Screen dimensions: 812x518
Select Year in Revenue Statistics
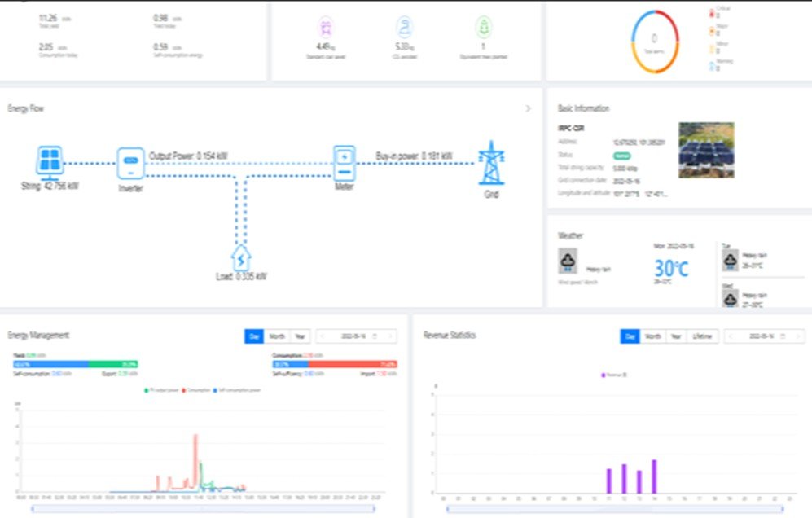click(675, 336)
